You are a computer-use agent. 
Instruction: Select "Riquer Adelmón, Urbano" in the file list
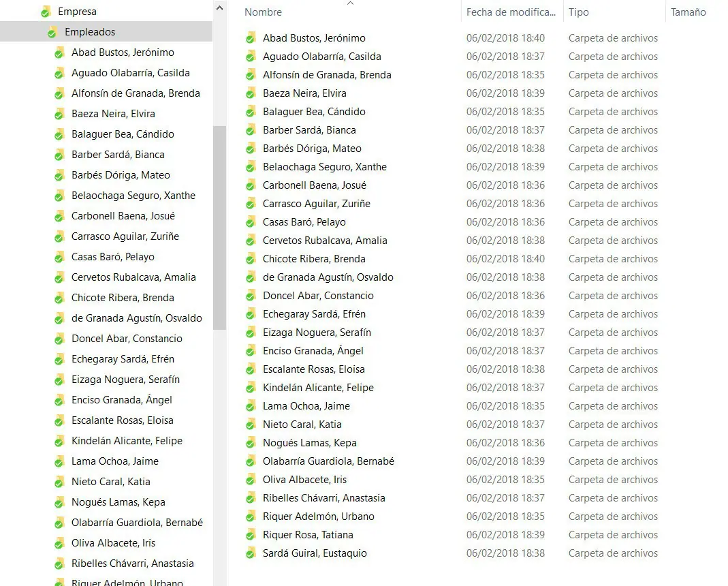tap(319, 516)
